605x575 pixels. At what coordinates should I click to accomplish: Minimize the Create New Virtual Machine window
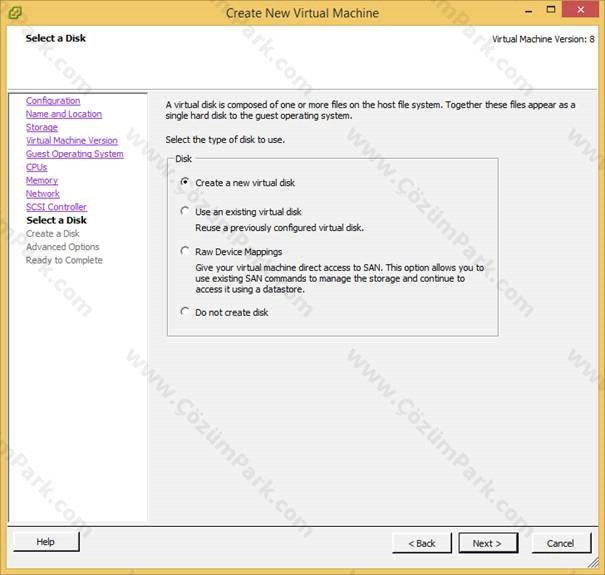coord(529,12)
